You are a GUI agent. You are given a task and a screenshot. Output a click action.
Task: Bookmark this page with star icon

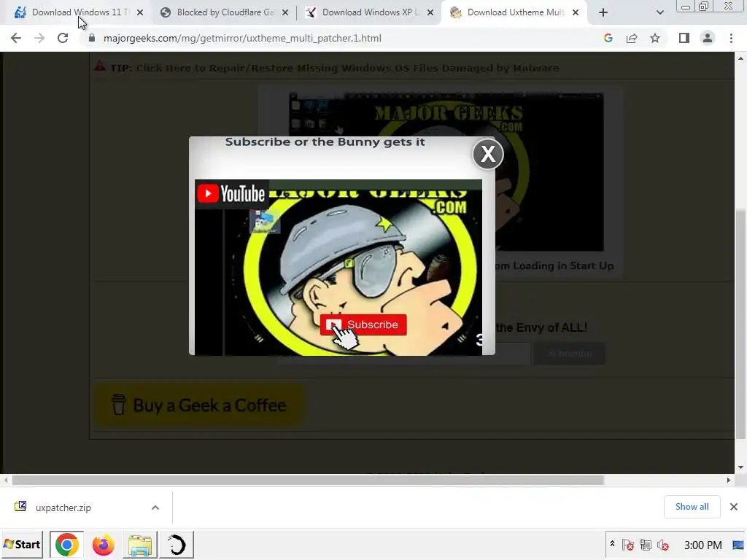[x=655, y=38]
